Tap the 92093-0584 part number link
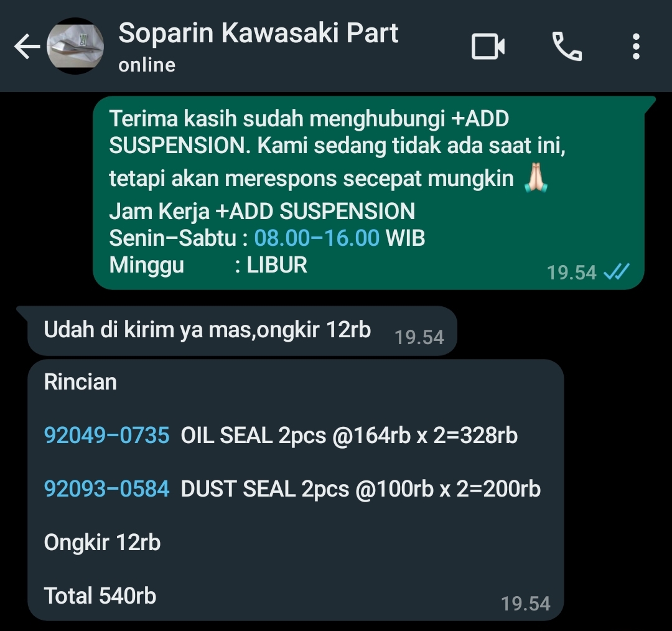The width and height of the screenshot is (672, 631). [106, 489]
